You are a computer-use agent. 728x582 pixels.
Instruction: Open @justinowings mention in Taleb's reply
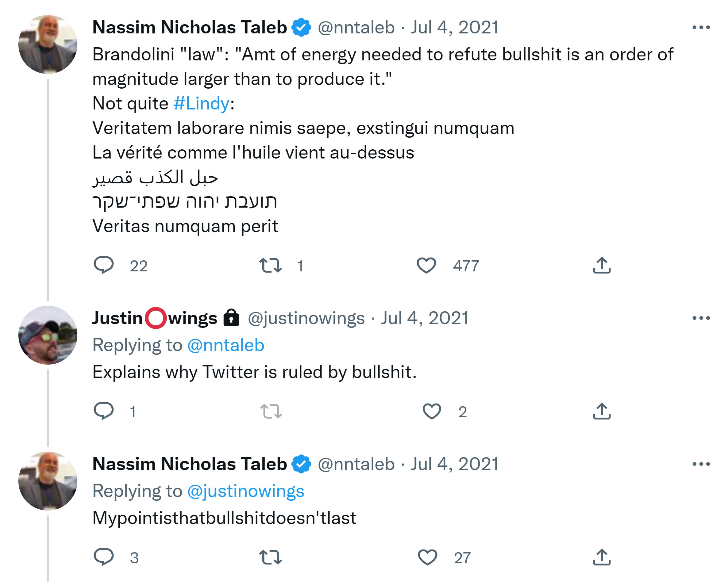(245, 491)
